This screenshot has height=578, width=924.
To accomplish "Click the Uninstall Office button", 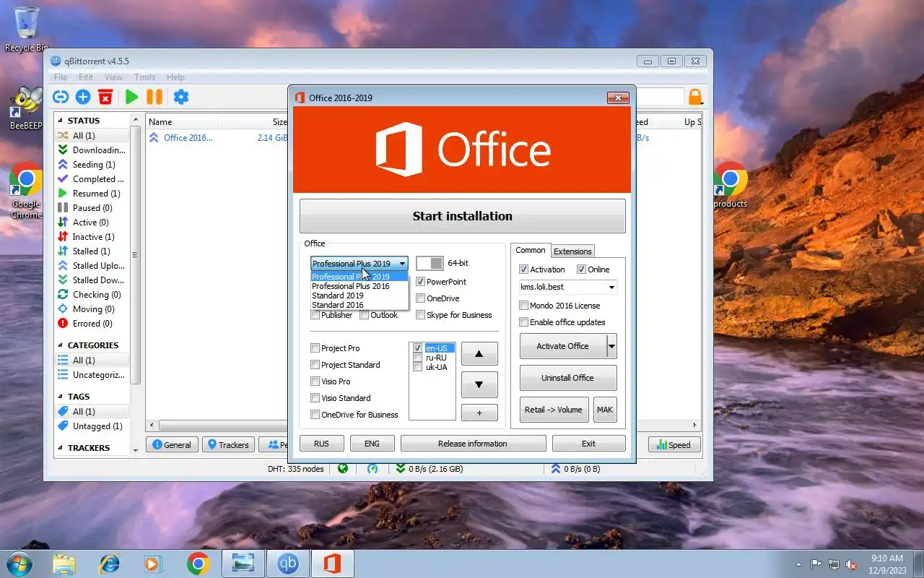I will click(x=568, y=378).
